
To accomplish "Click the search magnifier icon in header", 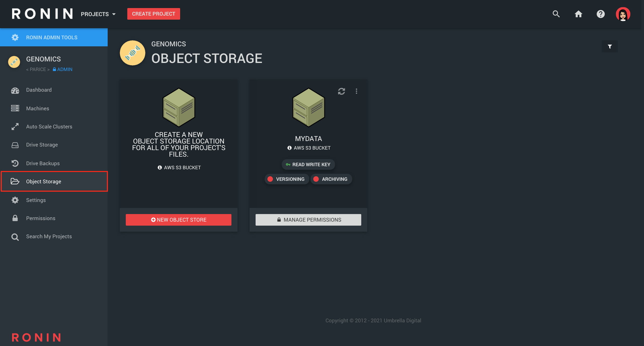I will [556, 14].
